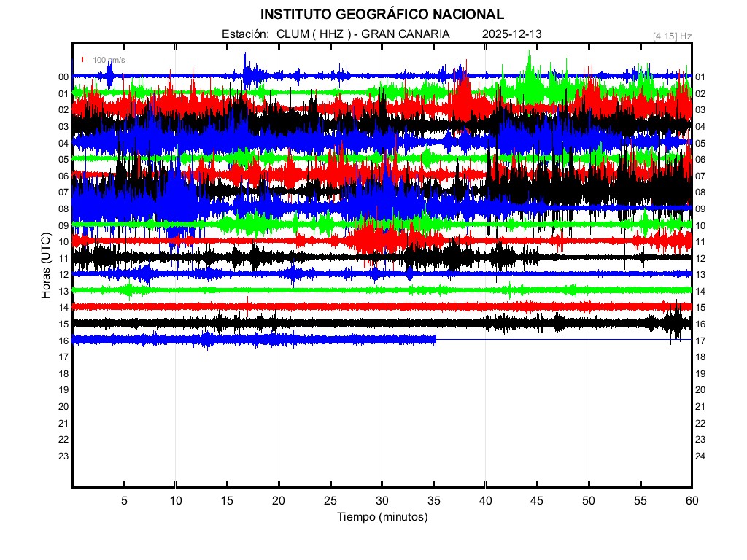
Task: Click the 5 tick on the minutes axis
Action: 124,500
